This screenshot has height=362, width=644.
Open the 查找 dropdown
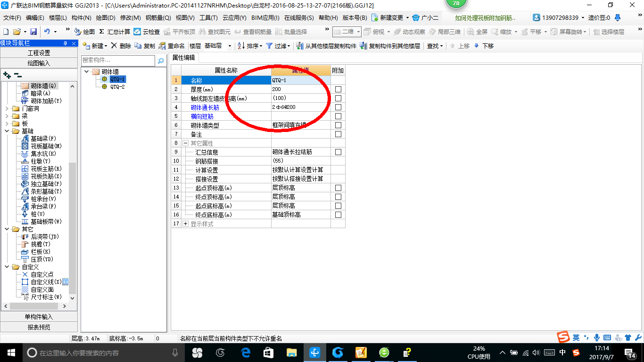pyautogui.click(x=441, y=46)
